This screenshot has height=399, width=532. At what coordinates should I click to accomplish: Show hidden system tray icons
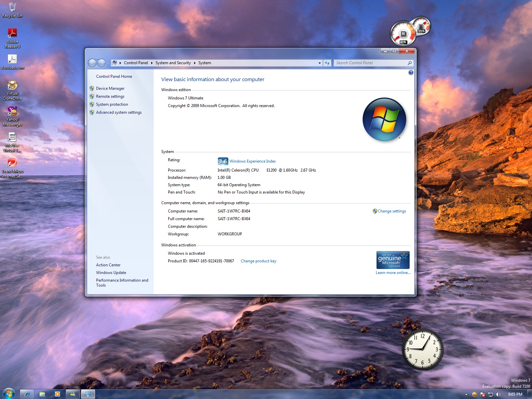[466, 394]
